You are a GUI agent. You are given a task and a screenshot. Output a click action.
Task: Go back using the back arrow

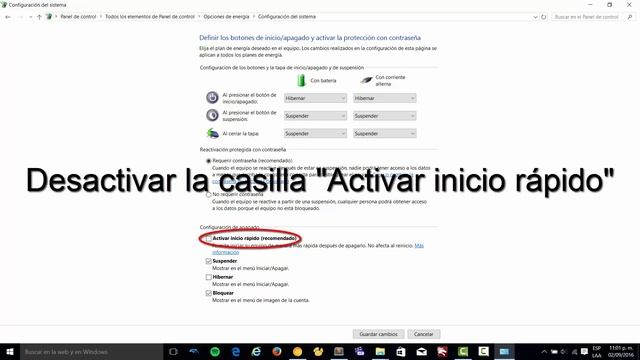(x=8, y=17)
